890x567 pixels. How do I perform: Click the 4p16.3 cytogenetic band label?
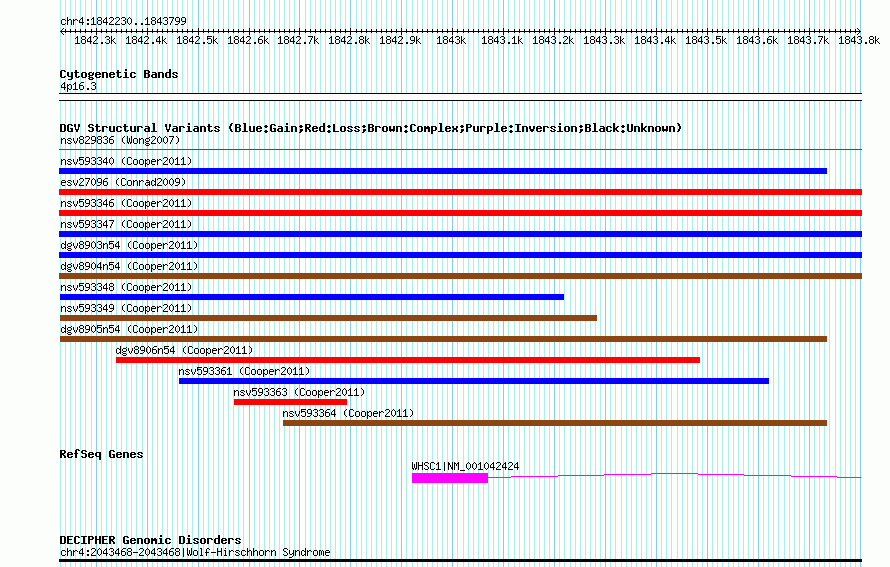click(78, 86)
